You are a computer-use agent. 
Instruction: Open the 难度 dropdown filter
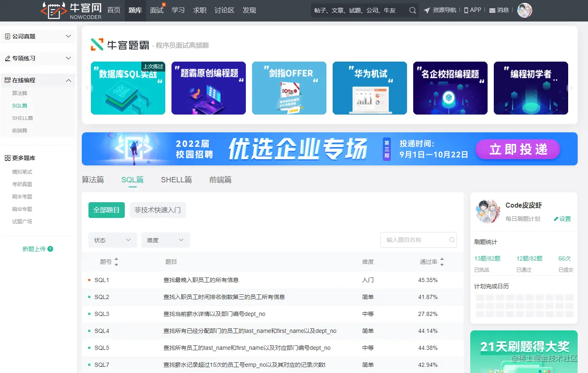[166, 240]
